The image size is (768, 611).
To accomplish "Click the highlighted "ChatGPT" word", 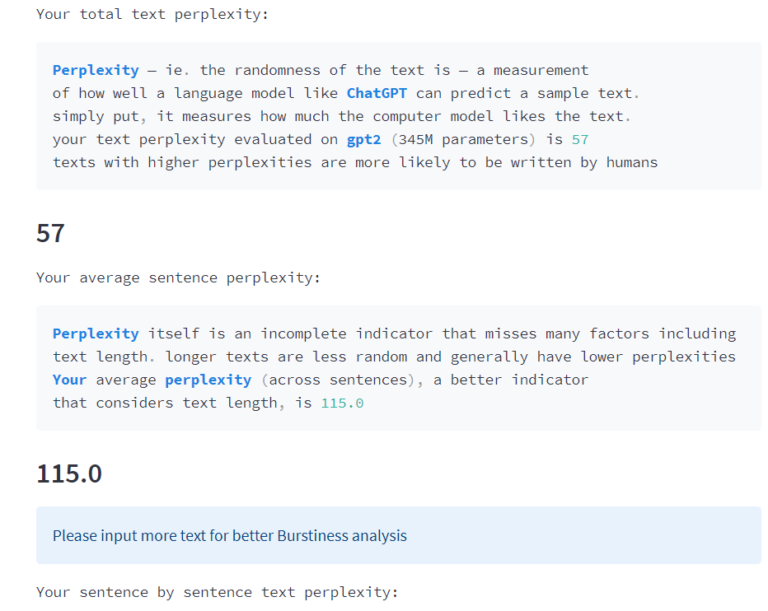I will coord(377,93).
